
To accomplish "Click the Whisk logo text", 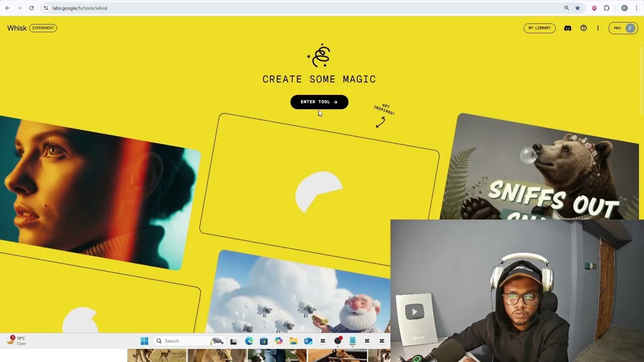I will click(x=17, y=28).
